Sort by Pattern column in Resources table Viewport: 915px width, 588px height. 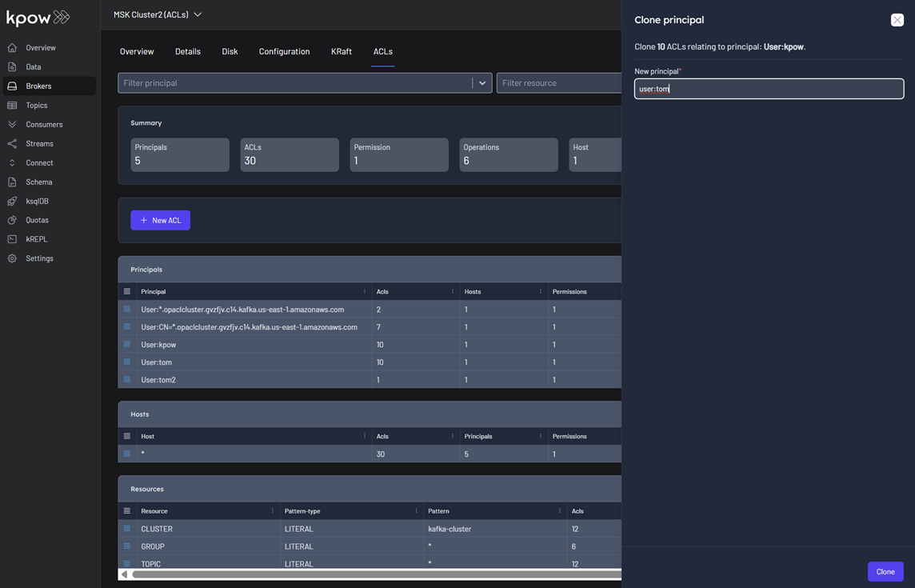point(439,511)
